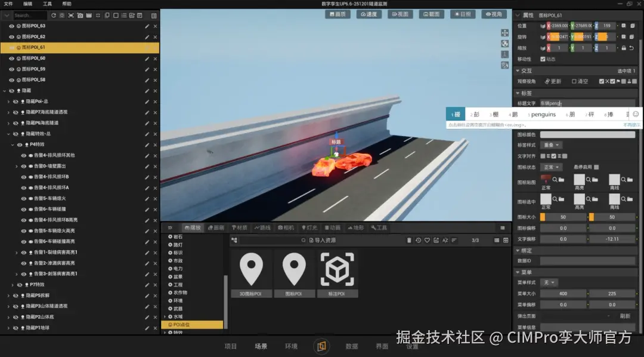644x357 pixels.
Task: Collapse the 隐藏特效-总 tree node
Action: click(x=8, y=134)
